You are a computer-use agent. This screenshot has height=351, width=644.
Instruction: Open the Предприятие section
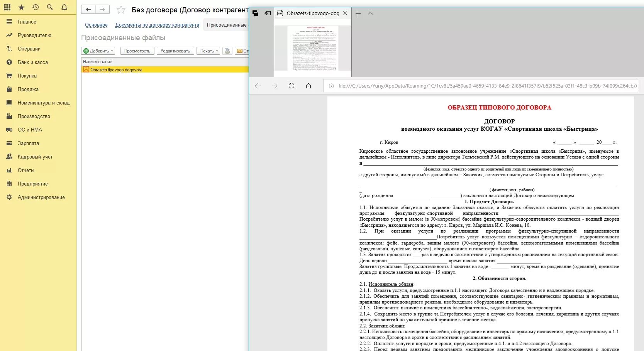[33, 184]
